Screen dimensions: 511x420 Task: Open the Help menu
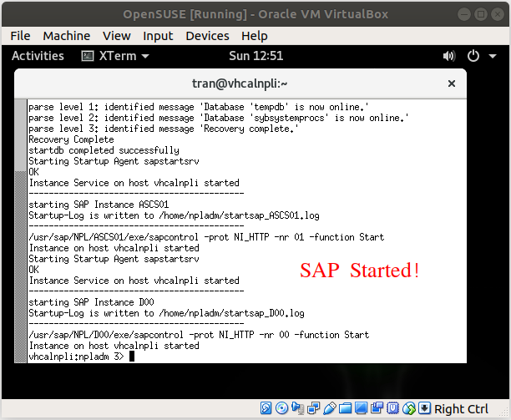tap(254, 36)
